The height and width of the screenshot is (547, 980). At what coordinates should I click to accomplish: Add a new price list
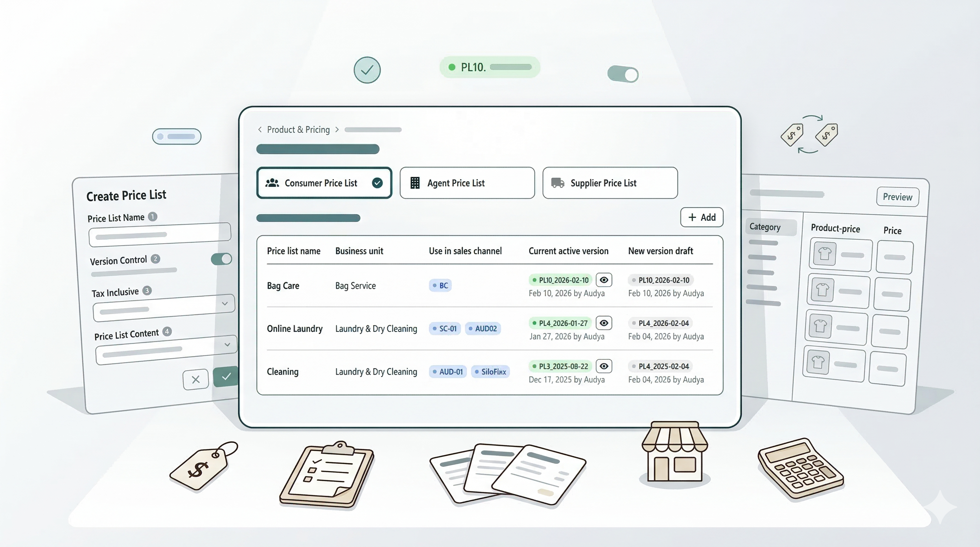click(702, 217)
